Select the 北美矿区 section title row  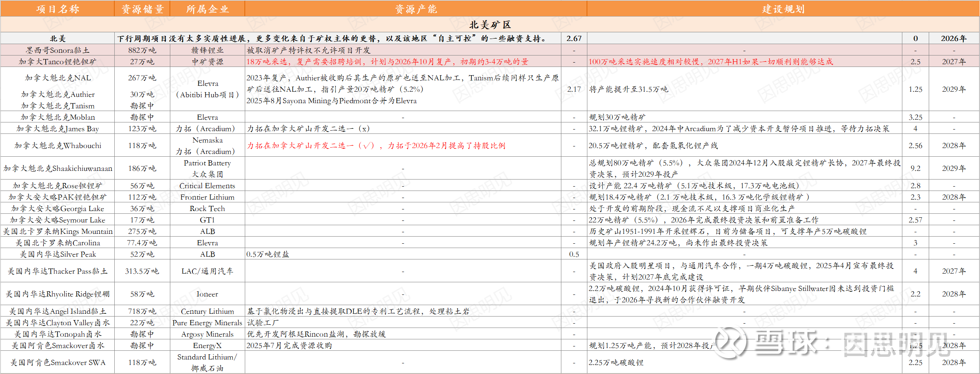pyautogui.click(x=490, y=25)
